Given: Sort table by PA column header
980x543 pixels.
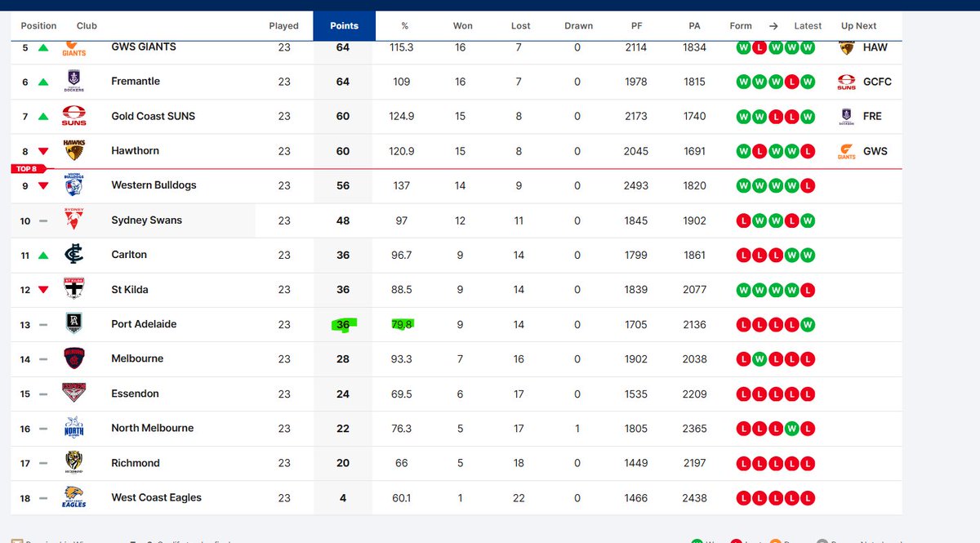Looking at the screenshot, I should pos(694,25).
